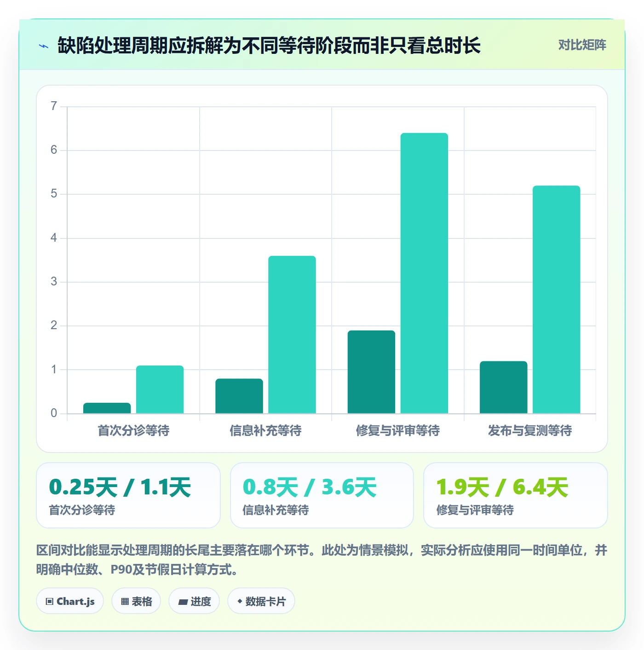Click the y-axis tick label 1

pos(54,370)
